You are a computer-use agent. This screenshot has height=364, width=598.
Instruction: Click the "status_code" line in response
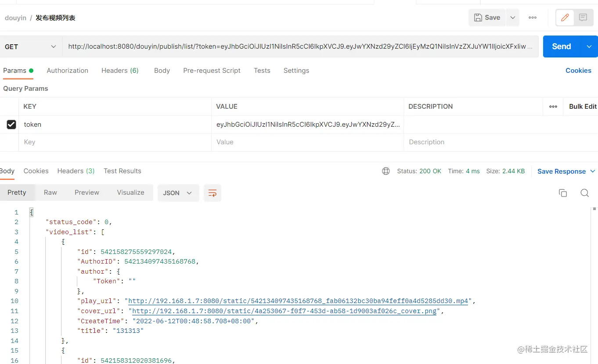pos(79,222)
